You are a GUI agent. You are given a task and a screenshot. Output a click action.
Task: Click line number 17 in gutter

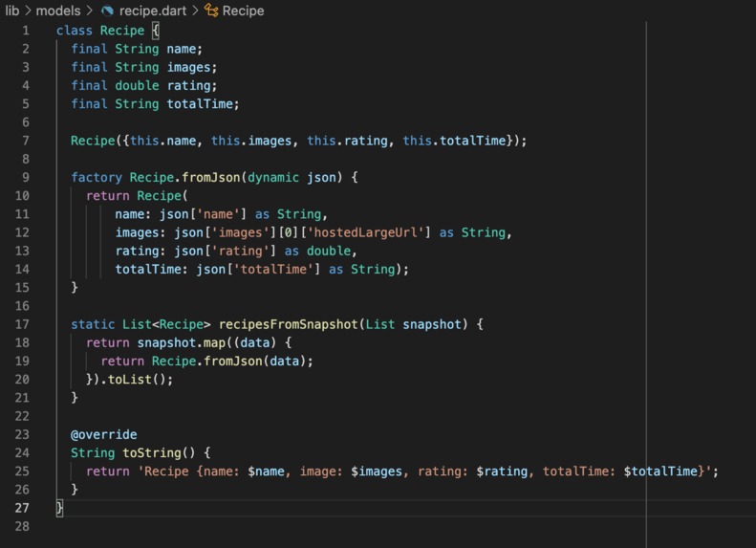(x=22, y=324)
